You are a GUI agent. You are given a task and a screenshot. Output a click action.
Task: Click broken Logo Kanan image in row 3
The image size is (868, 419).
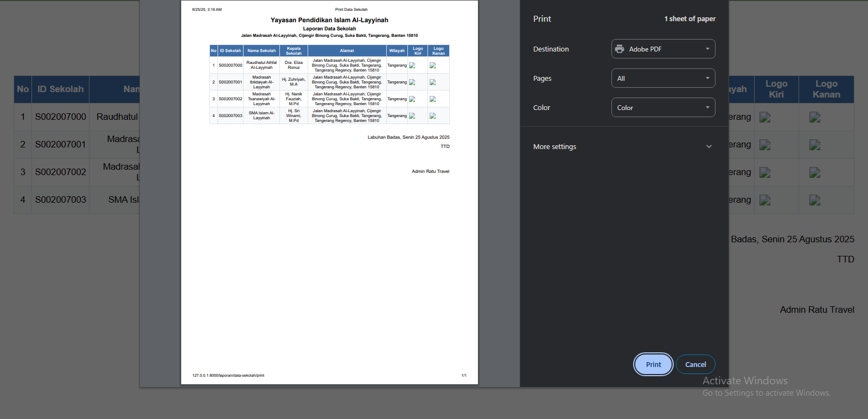(815, 172)
